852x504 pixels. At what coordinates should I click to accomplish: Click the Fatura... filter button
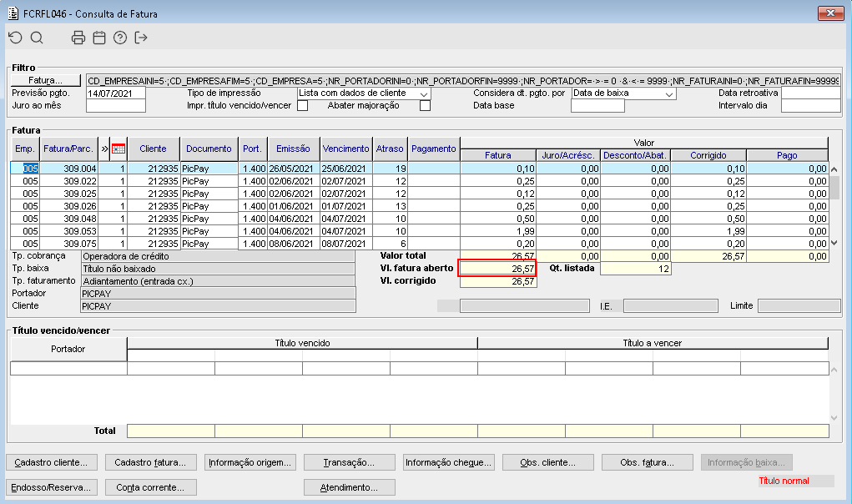46,80
